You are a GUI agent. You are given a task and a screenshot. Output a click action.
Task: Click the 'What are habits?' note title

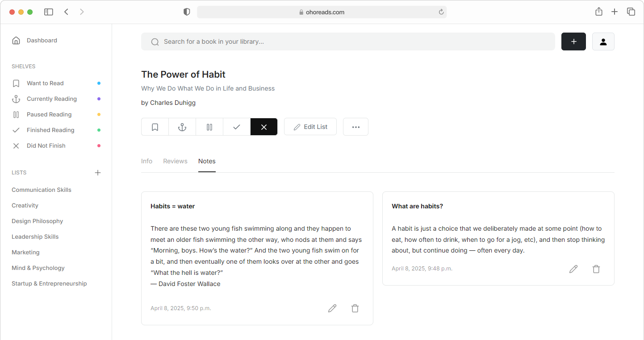pos(417,206)
